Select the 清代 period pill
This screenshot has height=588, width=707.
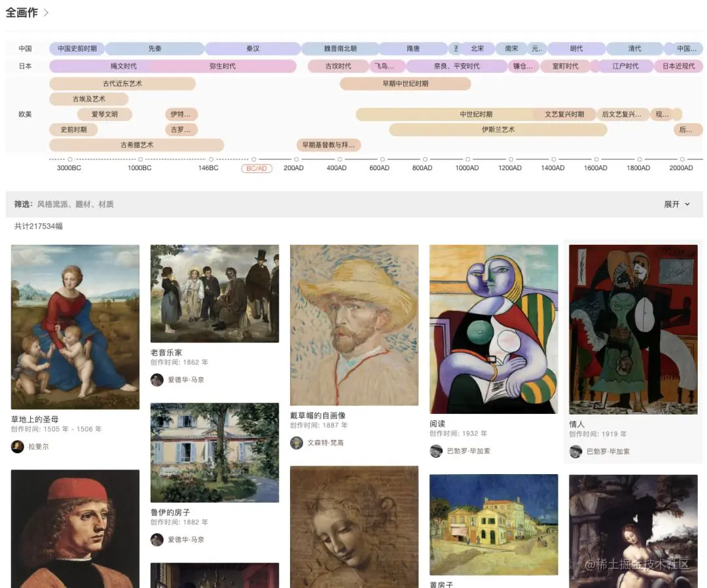(x=634, y=48)
